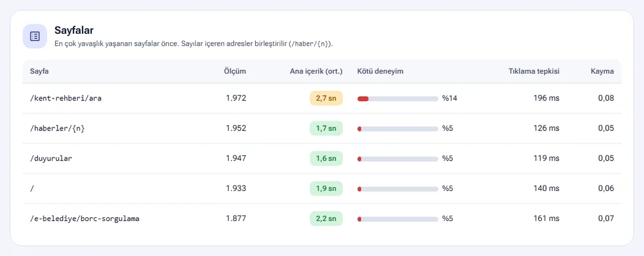This screenshot has height=256, width=644.
Task: Click the 0,06 layout shift value
Action: click(x=606, y=189)
